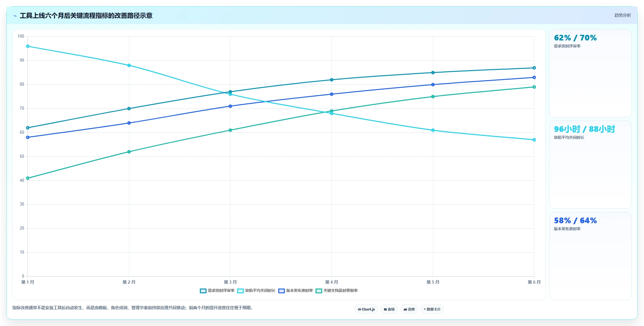644x326 pixels.
Task: Click the 96小时 / 88小时 card value
Action: click(x=584, y=129)
